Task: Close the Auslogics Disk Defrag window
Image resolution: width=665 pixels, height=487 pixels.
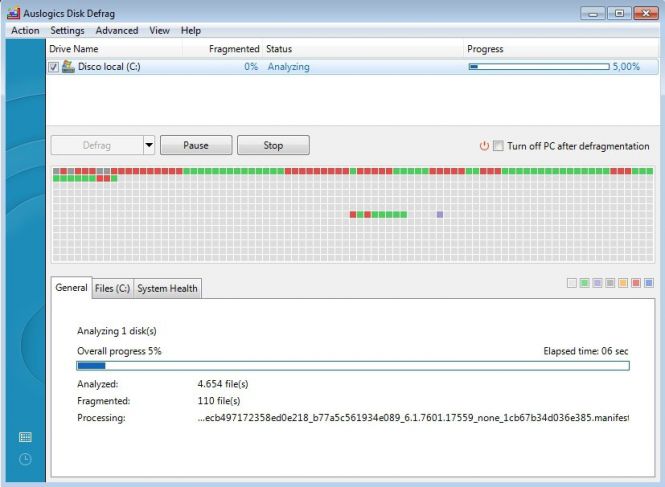Action: 646,14
